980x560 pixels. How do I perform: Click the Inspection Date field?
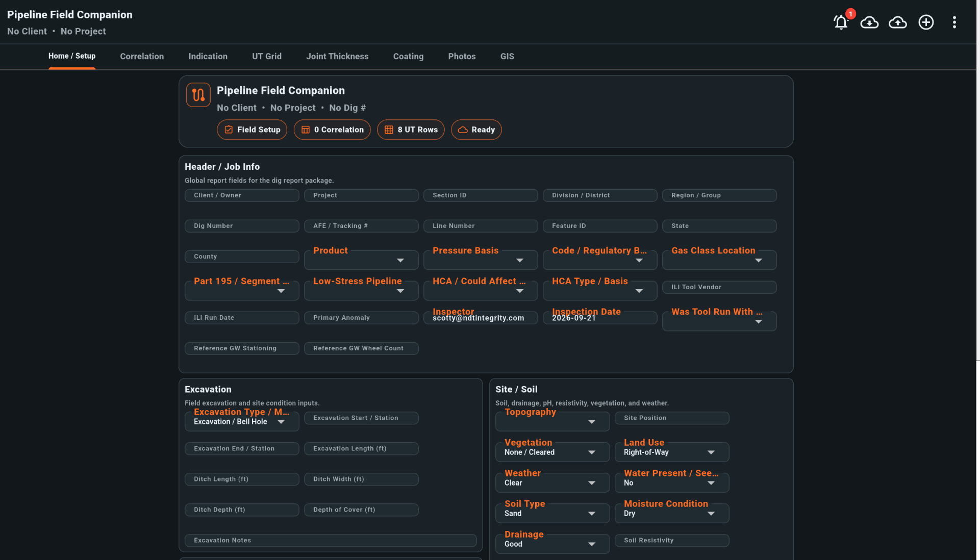(600, 318)
